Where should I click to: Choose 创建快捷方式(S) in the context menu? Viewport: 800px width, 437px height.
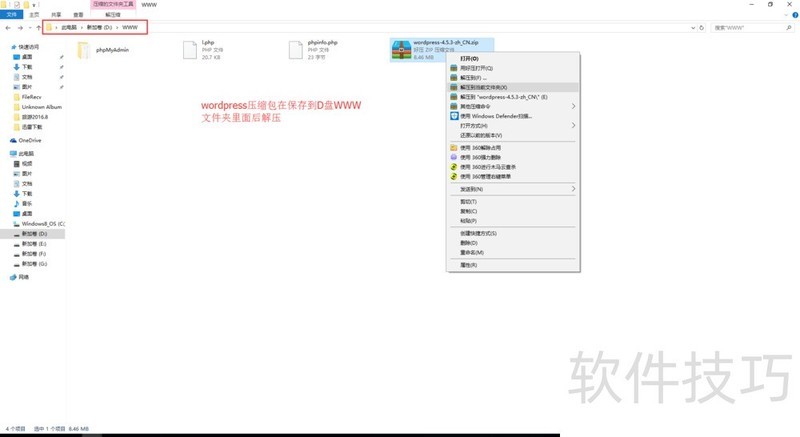tap(513, 233)
